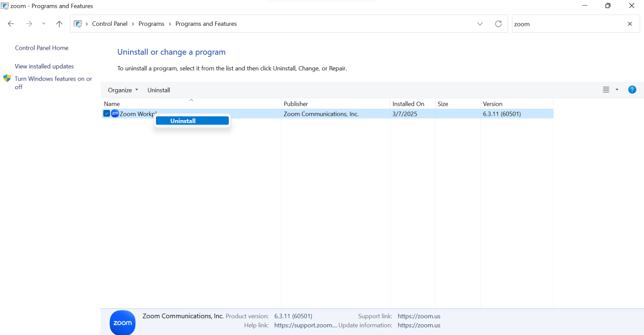
Task: Open View installed updates link
Action: click(x=45, y=66)
